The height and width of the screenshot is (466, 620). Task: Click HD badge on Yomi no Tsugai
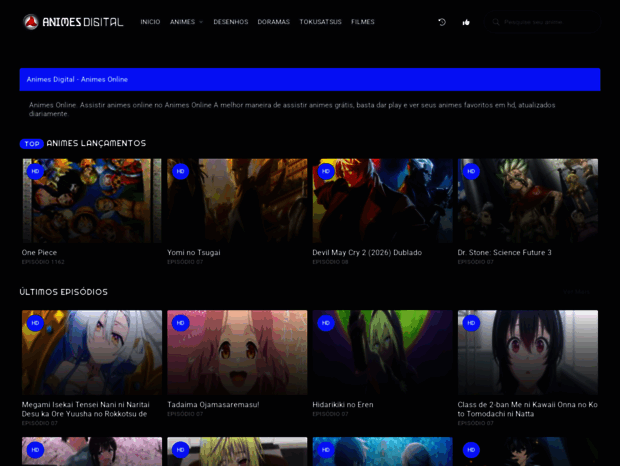(x=181, y=171)
